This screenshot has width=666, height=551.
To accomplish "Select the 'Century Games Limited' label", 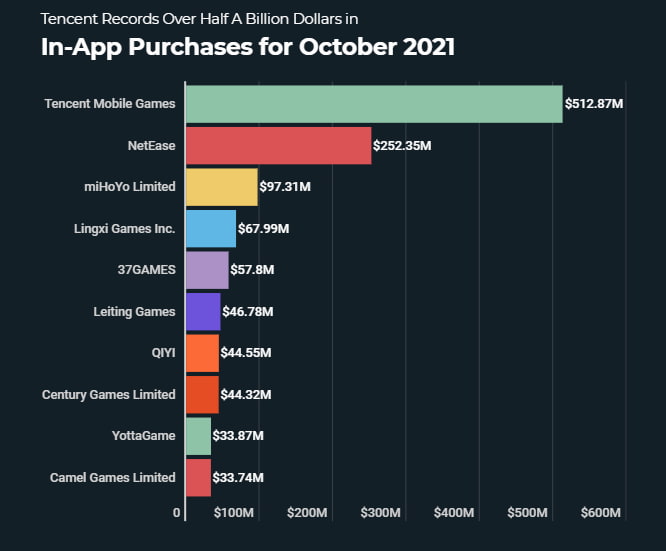I will [x=109, y=395].
